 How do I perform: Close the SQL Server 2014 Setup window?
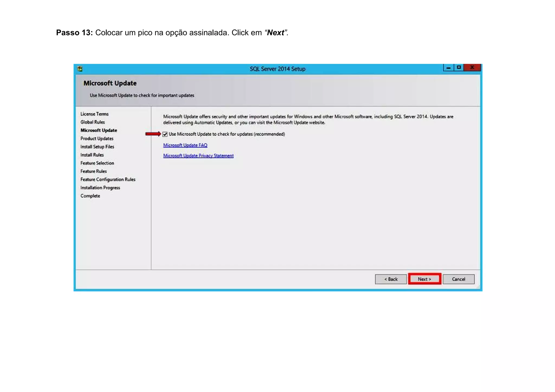(472, 67)
